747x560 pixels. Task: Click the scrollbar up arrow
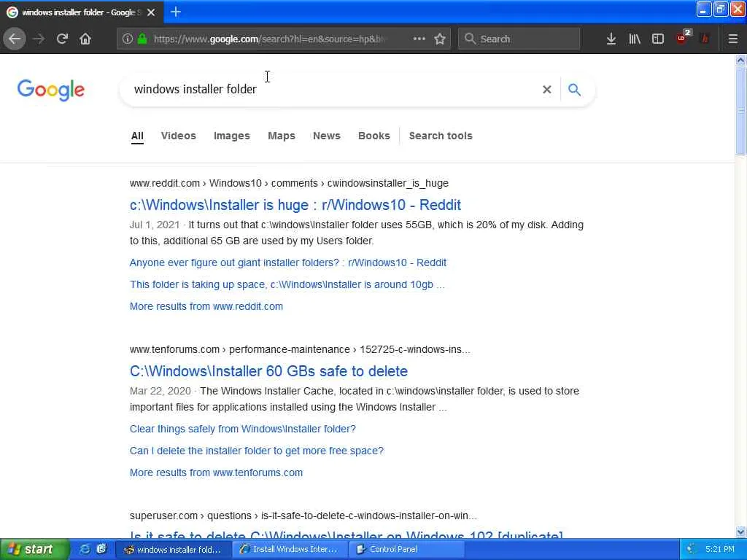pos(740,60)
